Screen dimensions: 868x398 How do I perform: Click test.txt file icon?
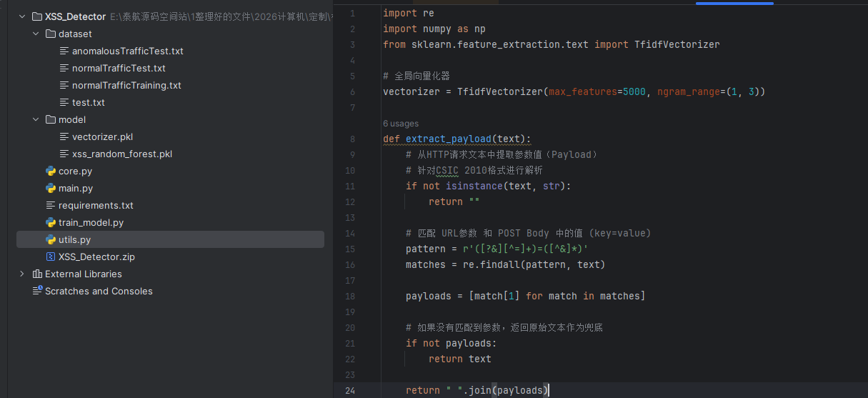point(64,102)
